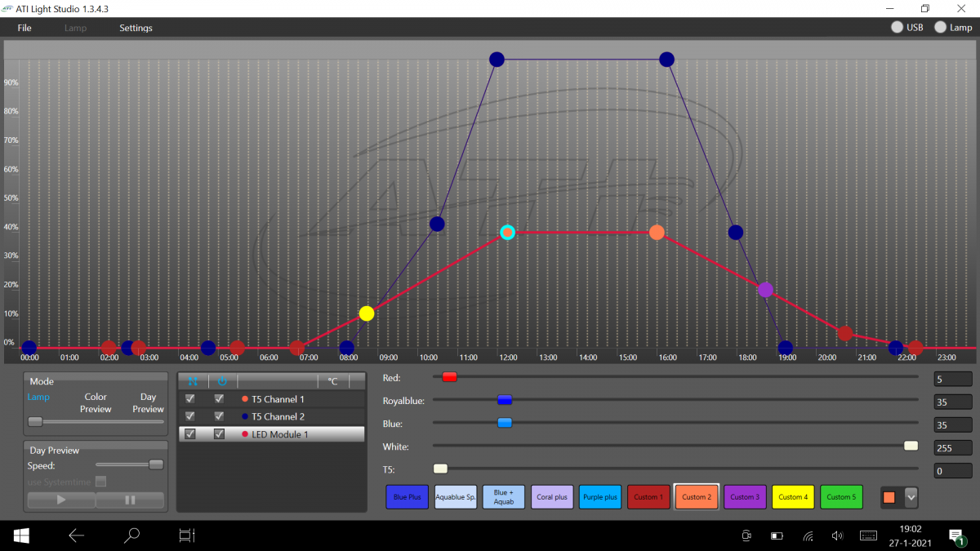Screen dimensions: 980x551
Task: Click the Red slider handle
Action: [x=449, y=377]
